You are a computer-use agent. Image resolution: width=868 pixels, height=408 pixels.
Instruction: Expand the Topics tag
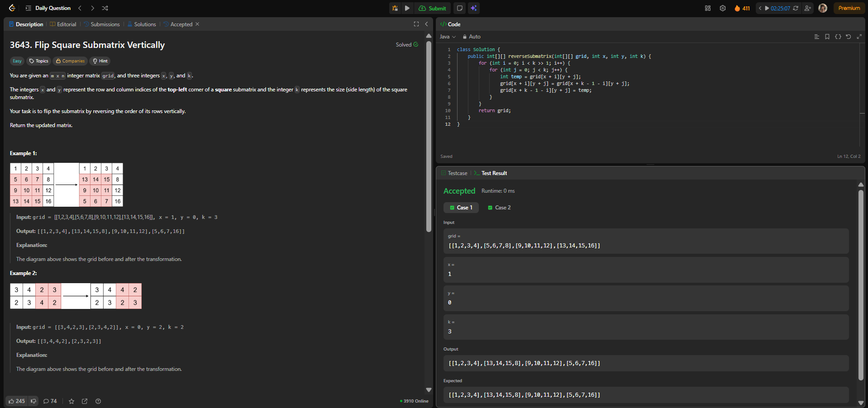[x=38, y=61]
